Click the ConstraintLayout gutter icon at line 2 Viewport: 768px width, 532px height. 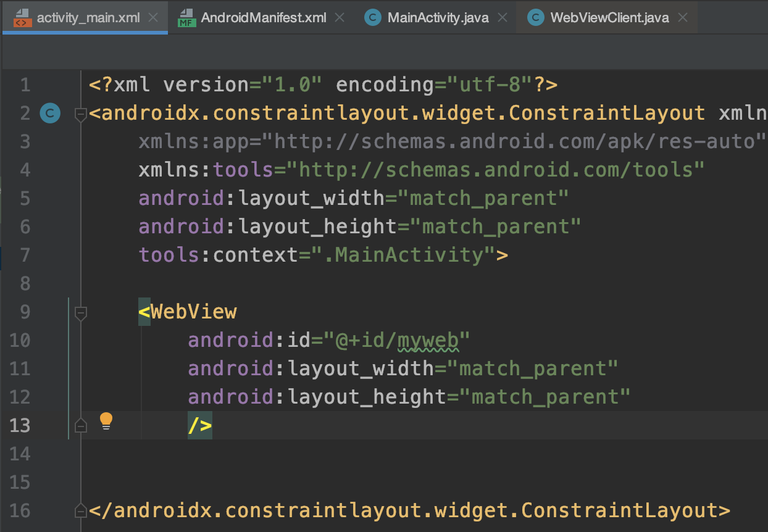pos(50,113)
